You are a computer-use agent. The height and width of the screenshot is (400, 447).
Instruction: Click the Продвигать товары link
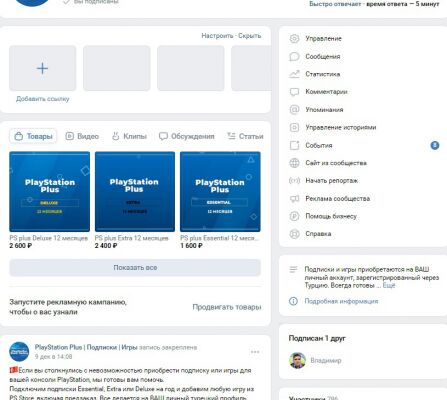tap(227, 307)
